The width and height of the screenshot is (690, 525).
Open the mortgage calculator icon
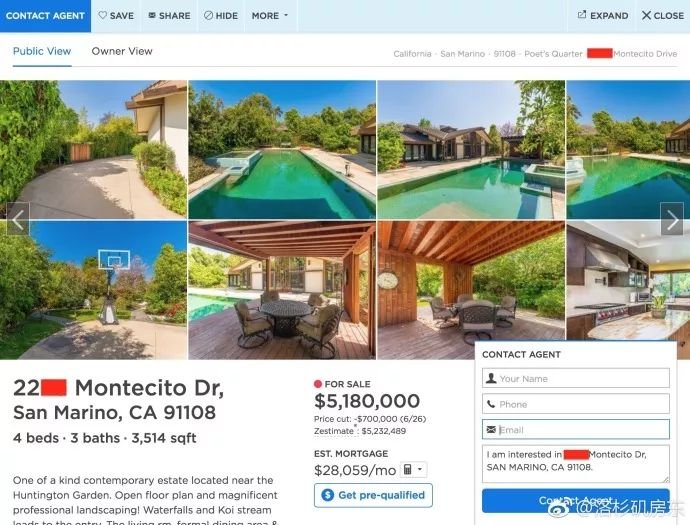tap(407, 470)
